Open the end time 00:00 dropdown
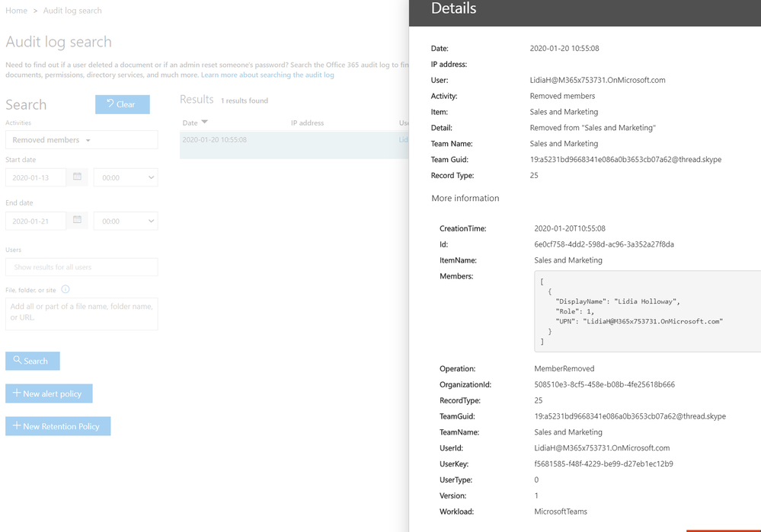Screen dimensions: 761x532 click(126, 221)
